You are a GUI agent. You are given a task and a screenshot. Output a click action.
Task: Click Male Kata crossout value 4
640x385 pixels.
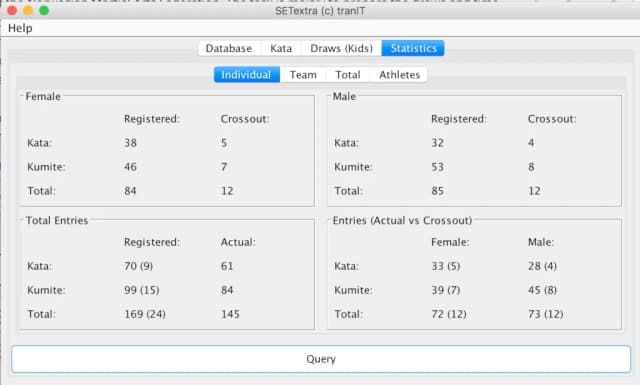coord(531,143)
